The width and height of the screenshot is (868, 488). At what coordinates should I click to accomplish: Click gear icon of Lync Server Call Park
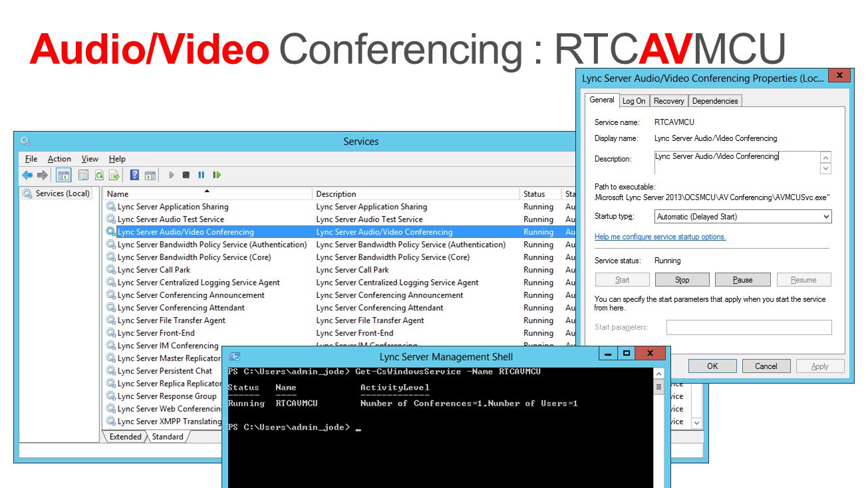click(x=110, y=270)
